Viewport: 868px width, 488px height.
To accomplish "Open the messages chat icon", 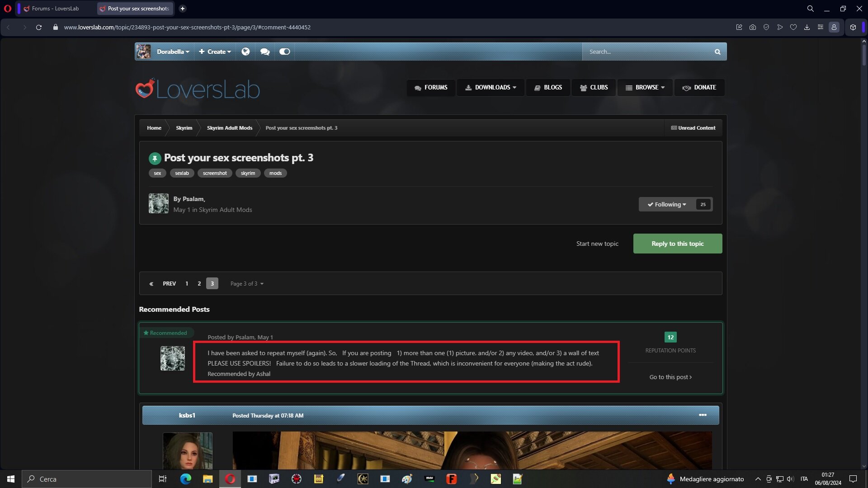I will pyautogui.click(x=265, y=52).
